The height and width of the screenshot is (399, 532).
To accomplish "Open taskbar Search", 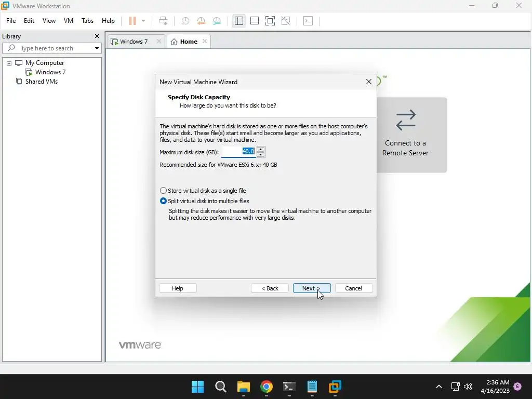I will pos(220,387).
